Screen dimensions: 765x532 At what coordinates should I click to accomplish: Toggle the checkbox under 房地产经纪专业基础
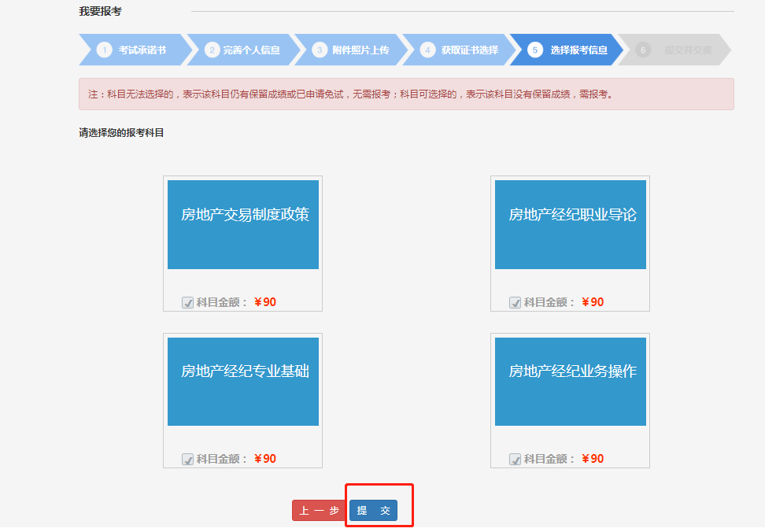[188, 459]
